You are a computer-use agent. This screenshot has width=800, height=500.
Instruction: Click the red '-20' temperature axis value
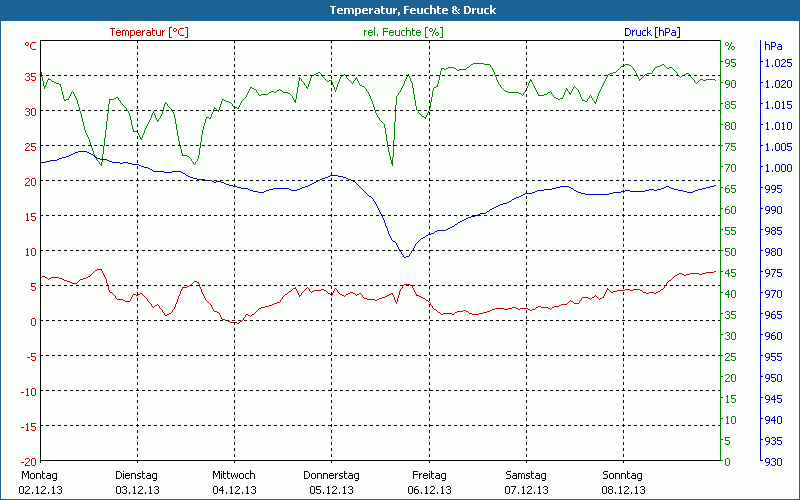click(29, 462)
